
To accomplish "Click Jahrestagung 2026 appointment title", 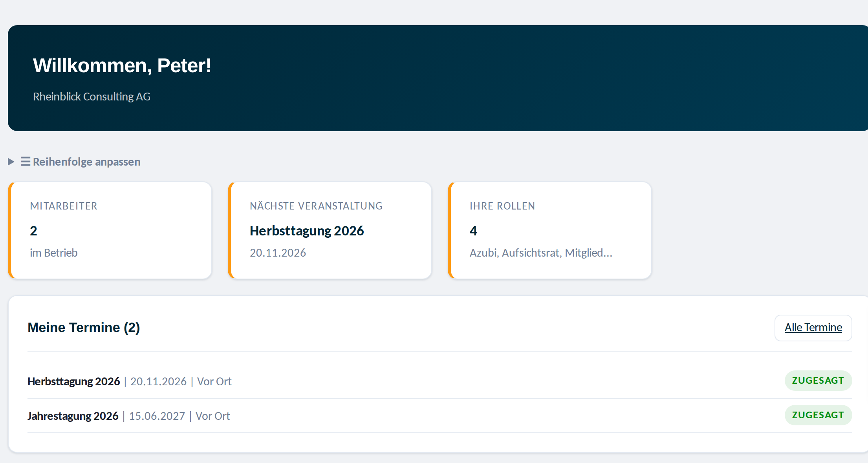I will [x=73, y=416].
